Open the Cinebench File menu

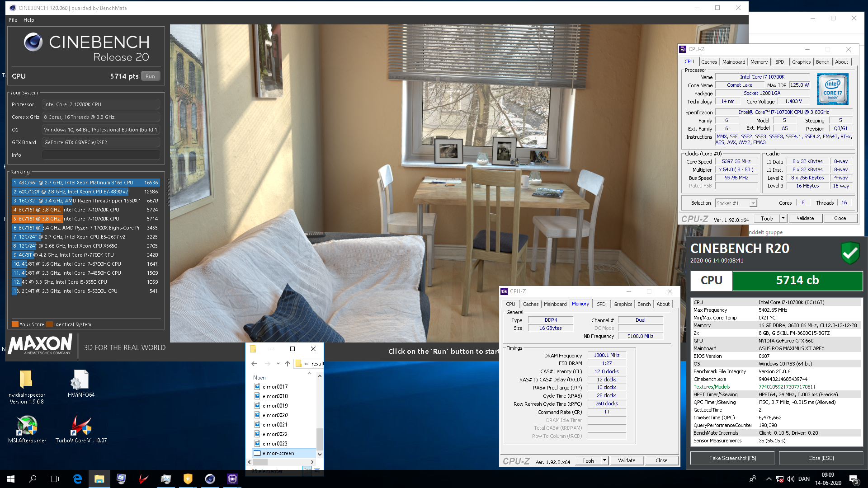click(13, 20)
